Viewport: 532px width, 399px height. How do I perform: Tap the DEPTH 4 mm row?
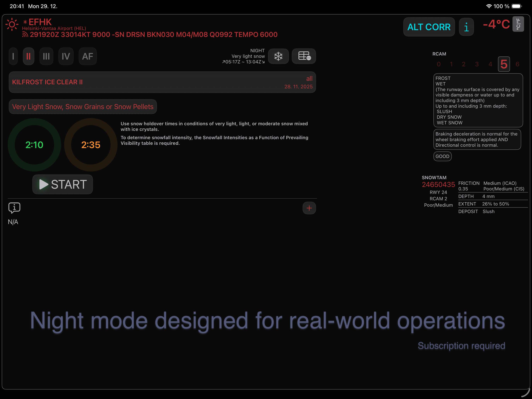click(x=477, y=196)
